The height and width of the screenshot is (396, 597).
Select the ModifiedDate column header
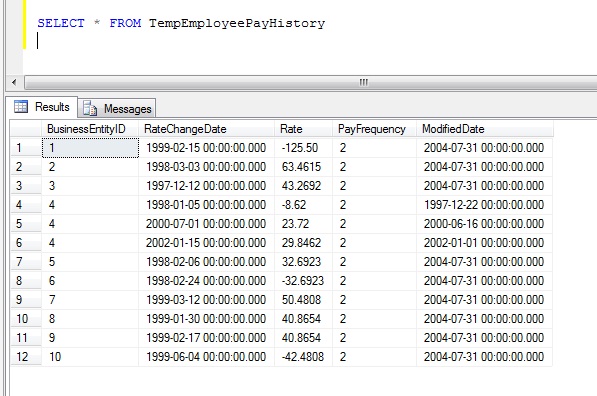coord(485,129)
